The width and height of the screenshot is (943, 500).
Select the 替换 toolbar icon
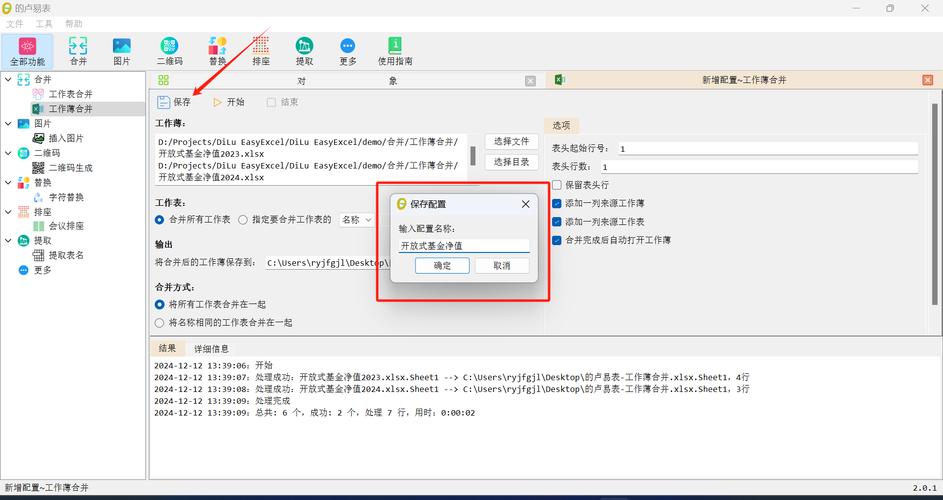[218, 51]
